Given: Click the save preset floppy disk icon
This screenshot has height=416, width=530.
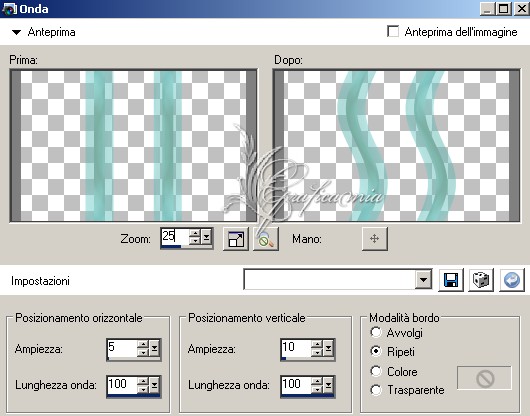Looking at the screenshot, I should (x=451, y=280).
